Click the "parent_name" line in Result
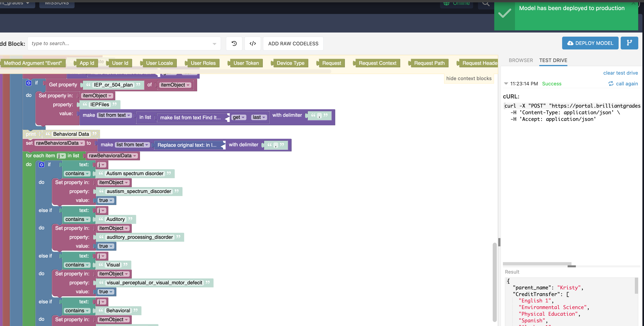Screen dimensions: 644x326 [x=548, y=288]
